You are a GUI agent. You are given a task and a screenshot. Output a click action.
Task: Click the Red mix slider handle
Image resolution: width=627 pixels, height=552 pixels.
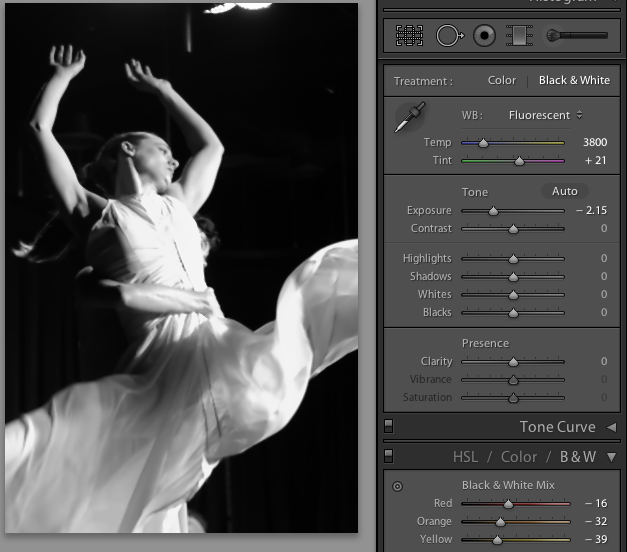point(508,504)
